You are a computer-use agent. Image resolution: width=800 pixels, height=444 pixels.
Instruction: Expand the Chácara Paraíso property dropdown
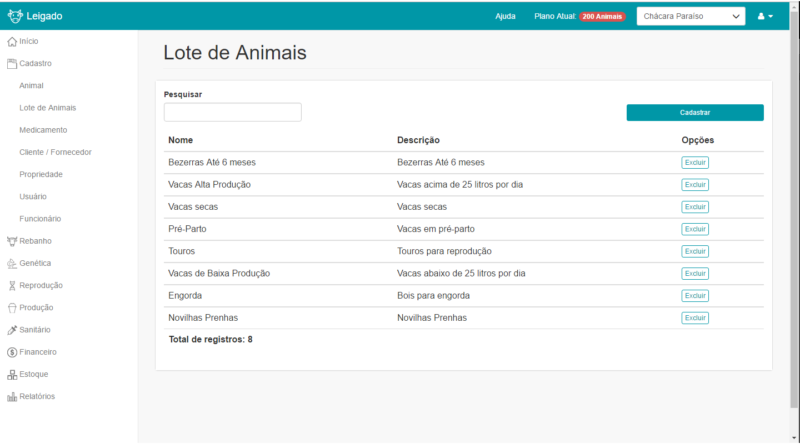point(691,16)
